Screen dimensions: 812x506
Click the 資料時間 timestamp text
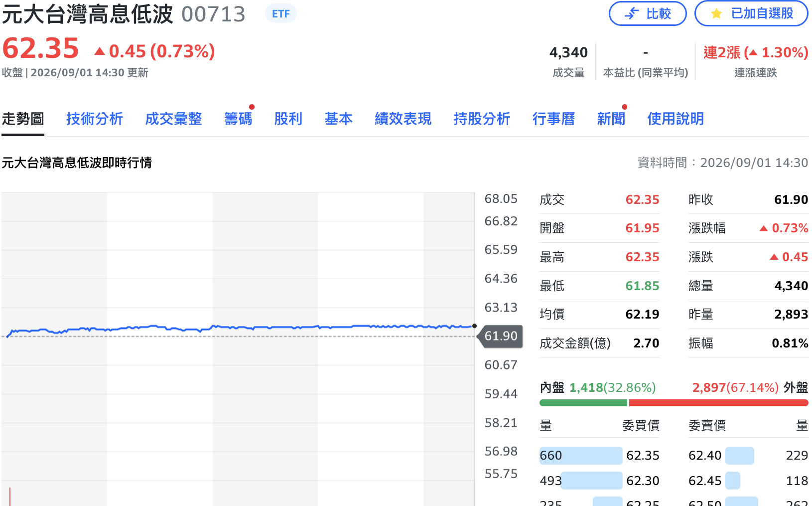[x=723, y=163]
